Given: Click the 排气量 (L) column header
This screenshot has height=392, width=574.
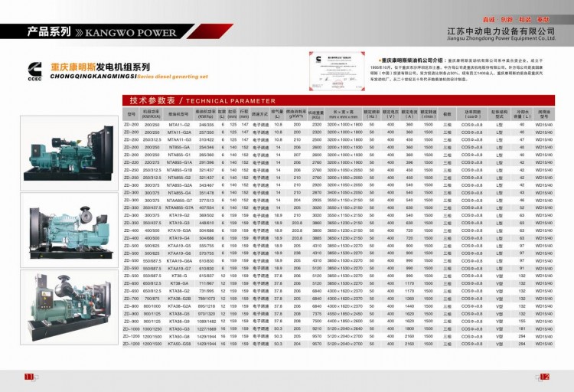Looking at the screenshot, I should coord(277,114).
